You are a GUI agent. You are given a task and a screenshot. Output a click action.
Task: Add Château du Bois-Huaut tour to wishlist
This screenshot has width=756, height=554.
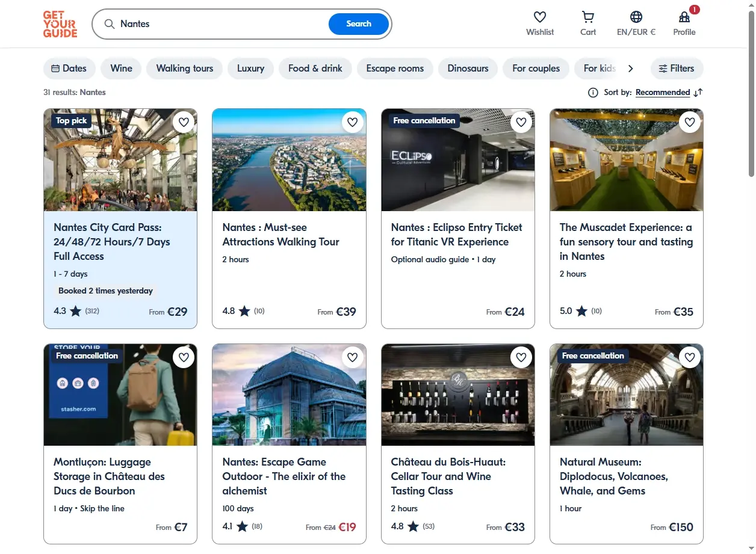[x=521, y=357]
